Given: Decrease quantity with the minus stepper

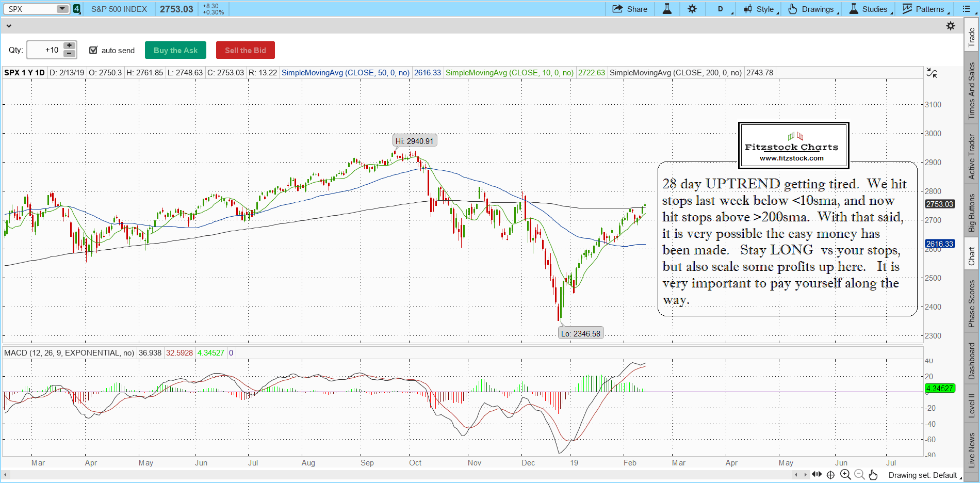Looking at the screenshot, I should [69, 54].
